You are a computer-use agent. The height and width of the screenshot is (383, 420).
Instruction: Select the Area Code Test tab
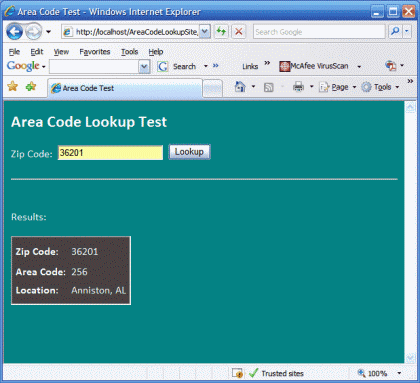125,88
